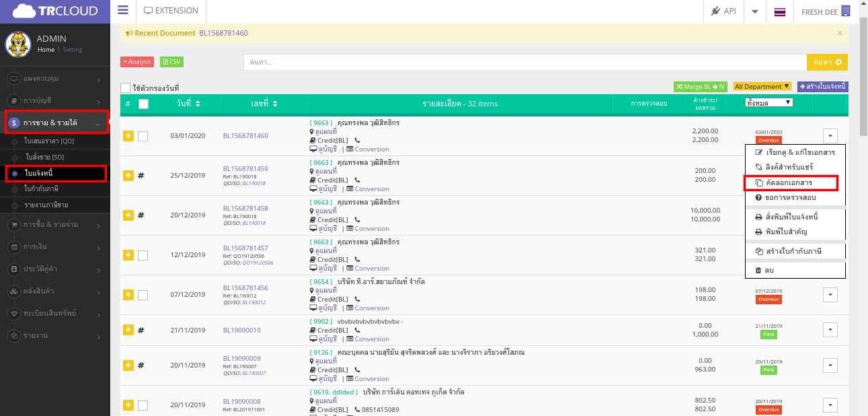Collapse the การขาย & รายได้ sidebar section
The width and height of the screenshot is (868, 416).
pyautogui.click(x=56, y=123)
